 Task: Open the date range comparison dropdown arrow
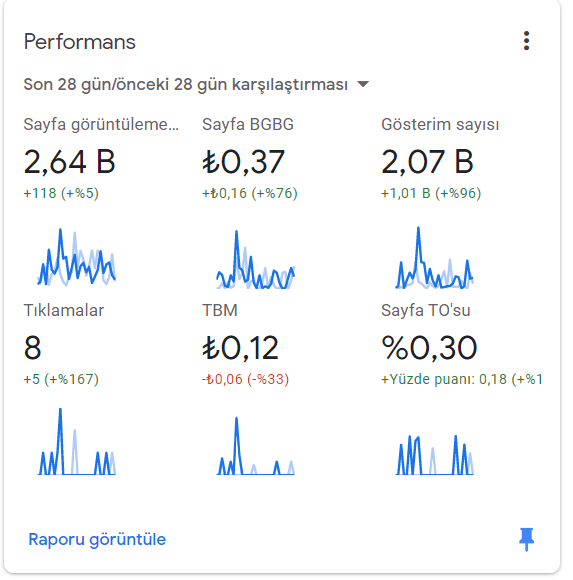coord(363,84)
